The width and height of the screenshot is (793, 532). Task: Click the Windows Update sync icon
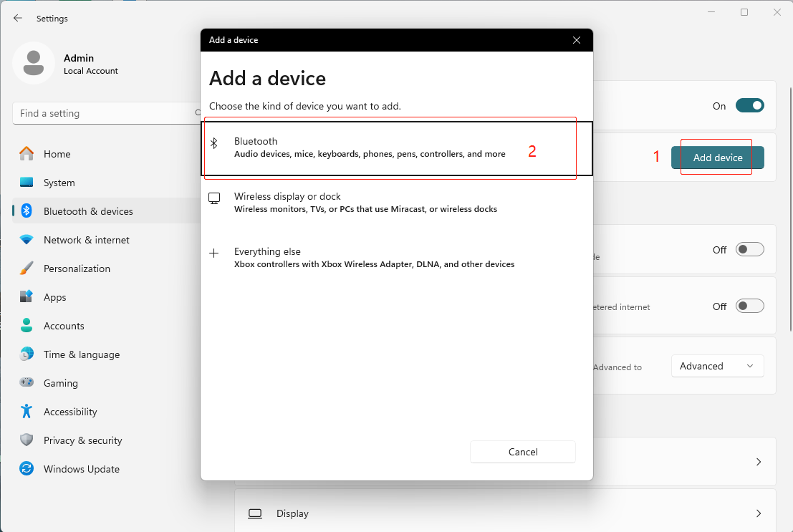27,469
